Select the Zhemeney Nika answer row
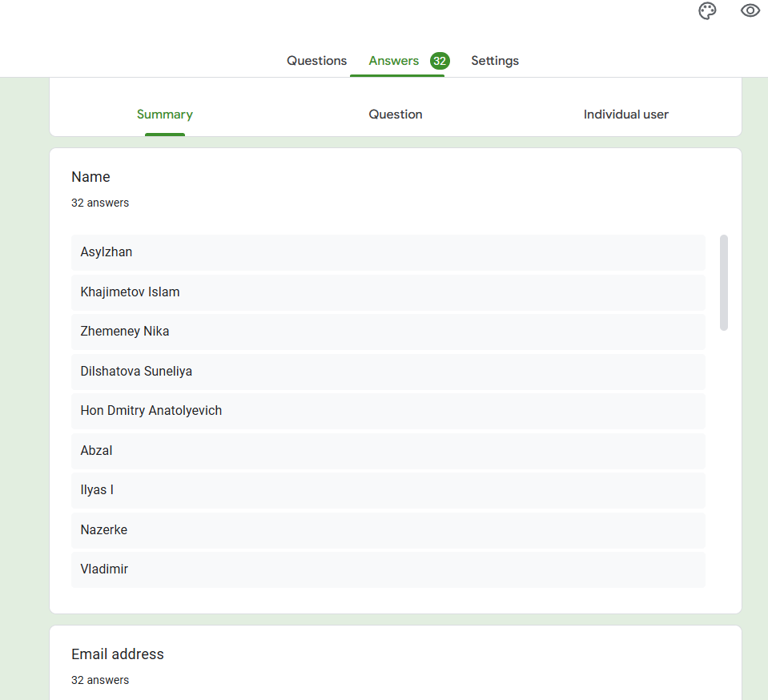 [x=388, y=332]
